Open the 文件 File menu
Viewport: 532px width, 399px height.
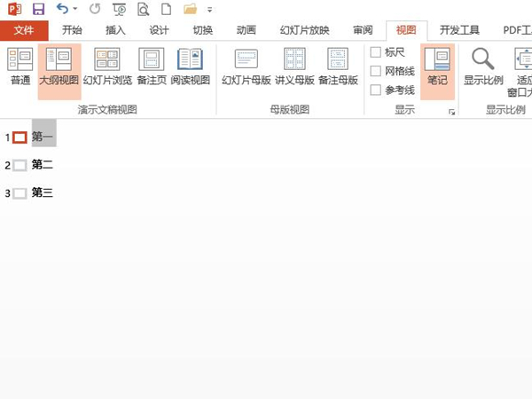tap(24, 30)
